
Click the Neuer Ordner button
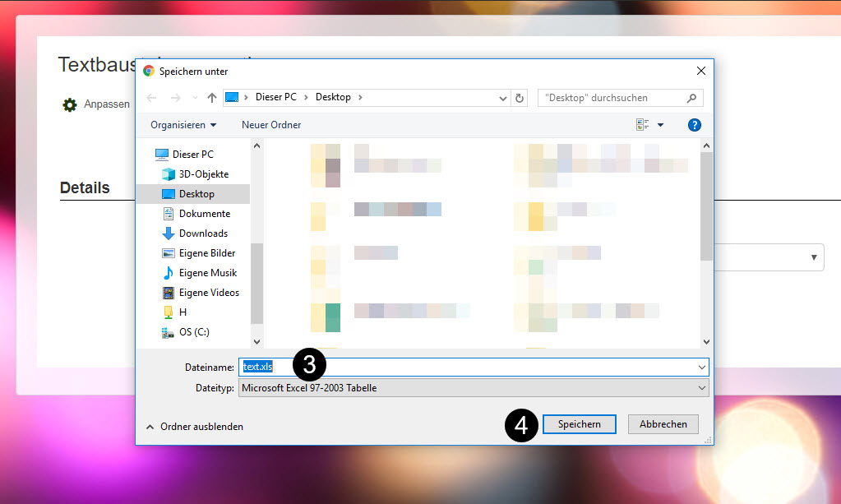point(271,125)
